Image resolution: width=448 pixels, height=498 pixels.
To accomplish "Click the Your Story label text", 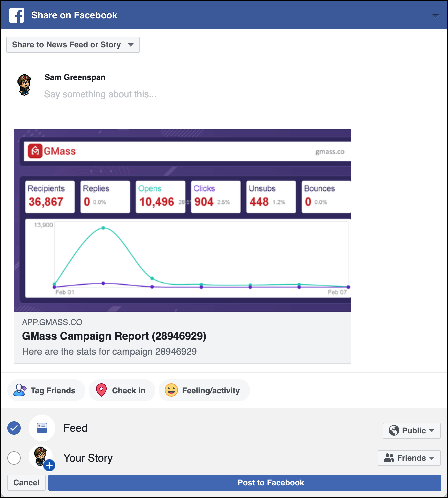I will 88,458.
